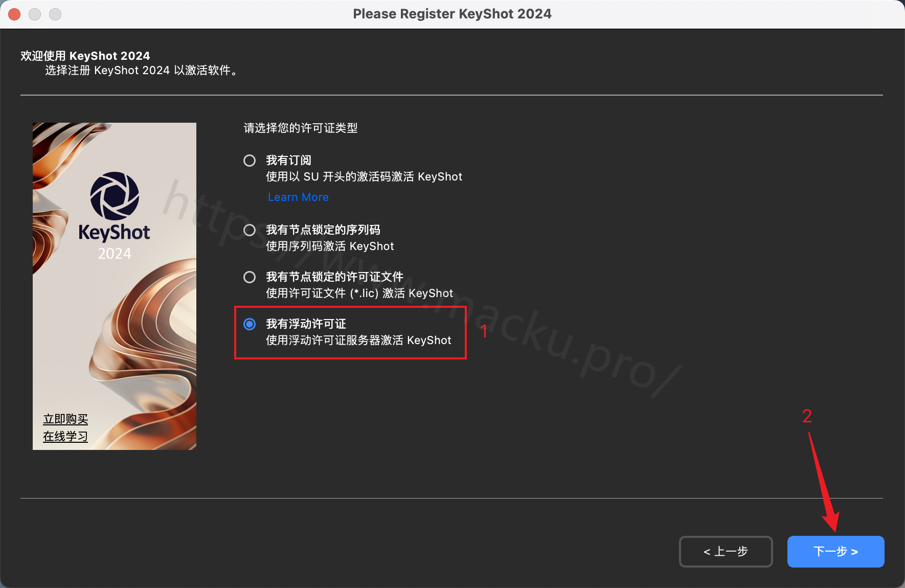Close the registration window with red button

click(x=14, y=14)
